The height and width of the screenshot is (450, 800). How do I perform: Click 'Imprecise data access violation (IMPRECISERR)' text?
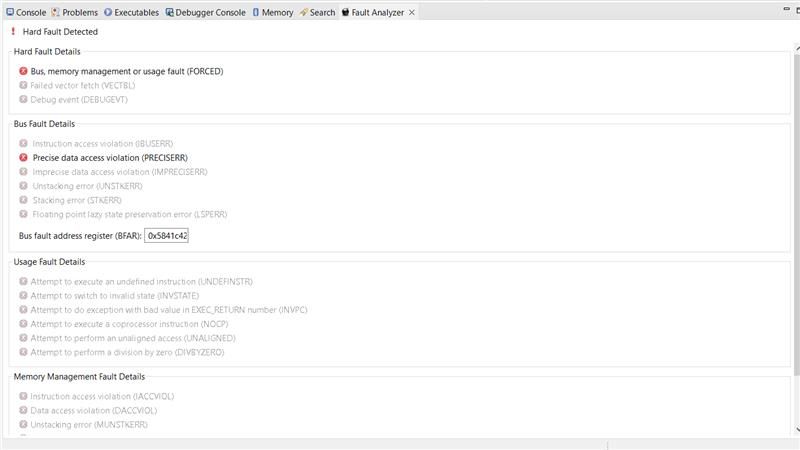click(120, 172)
